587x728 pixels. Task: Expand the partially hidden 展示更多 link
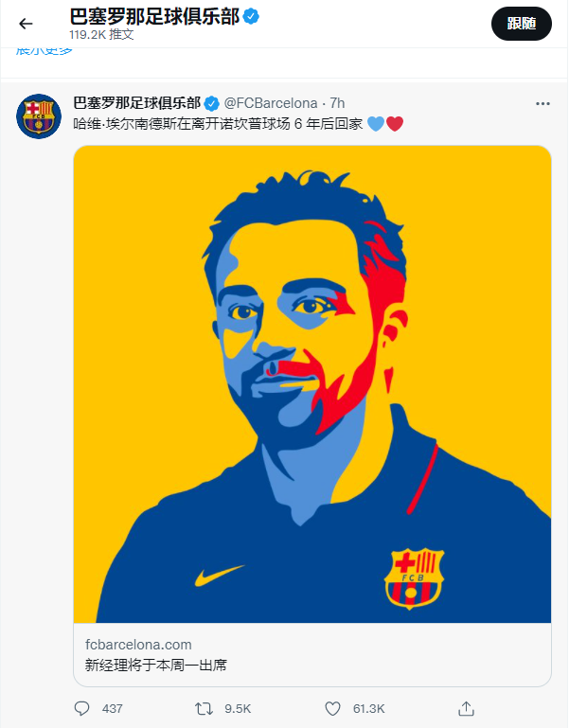[x=44, y=50]
